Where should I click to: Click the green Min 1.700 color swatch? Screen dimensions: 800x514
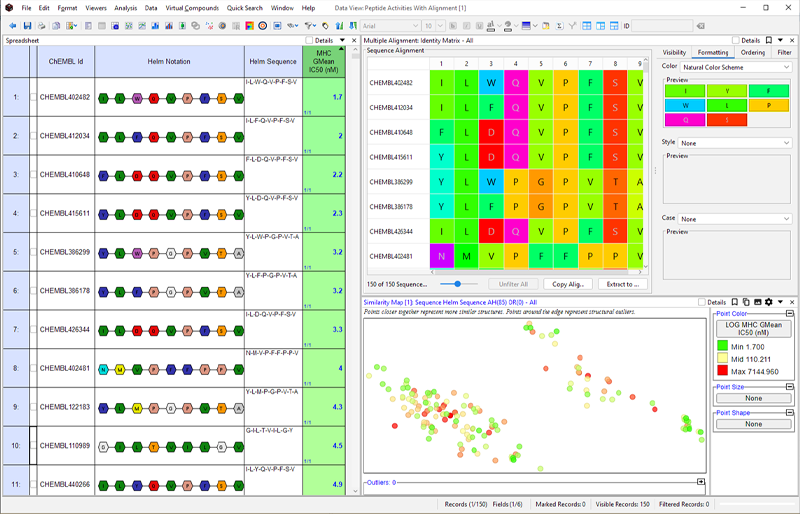click(722, 347)
